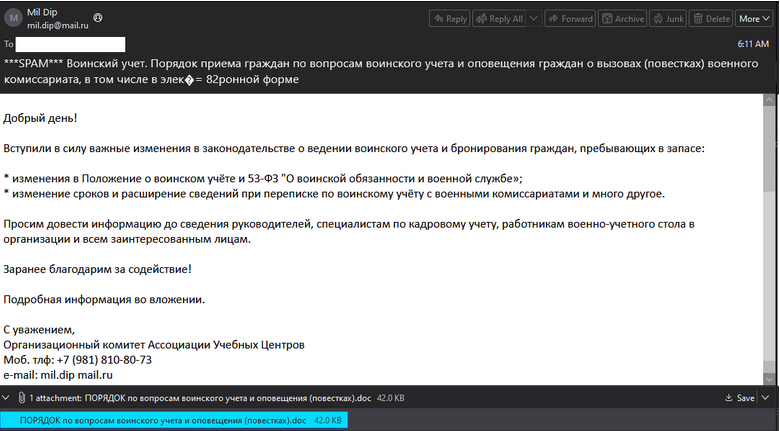
Task: Select the ПОРЯДОК .doc attachment file
Action: tap(162, 420)
